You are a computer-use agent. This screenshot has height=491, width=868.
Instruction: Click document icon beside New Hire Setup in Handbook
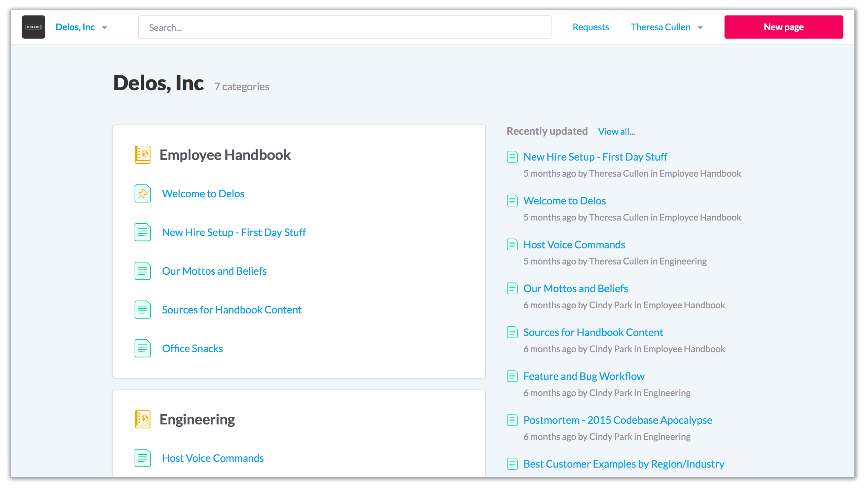(143, 232)
